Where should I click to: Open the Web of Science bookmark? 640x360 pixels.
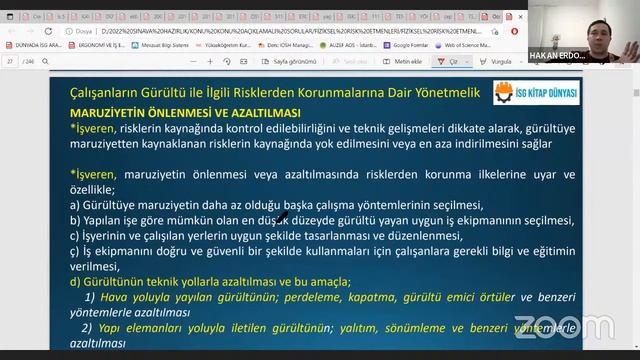[x=463, y=45]
